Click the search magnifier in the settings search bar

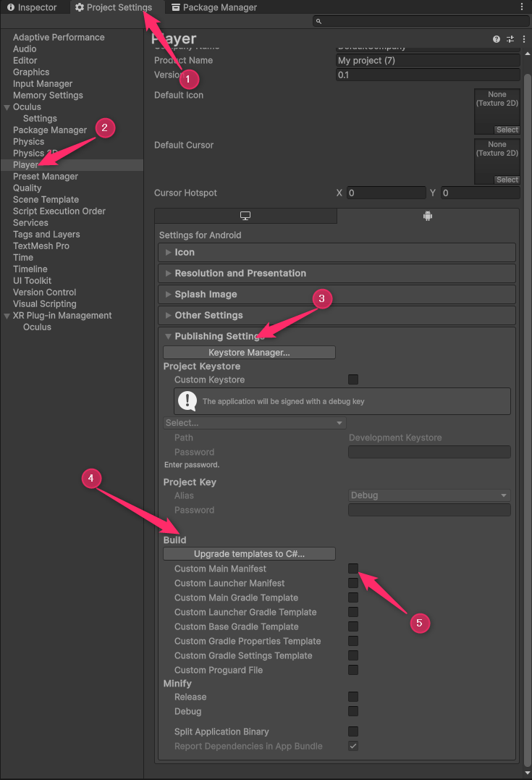[318, 21]
